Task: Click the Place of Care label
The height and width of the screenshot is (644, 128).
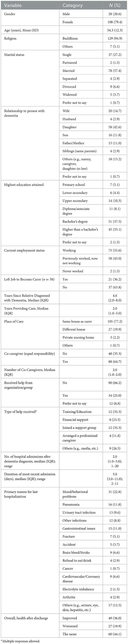Action: (14, 321)
